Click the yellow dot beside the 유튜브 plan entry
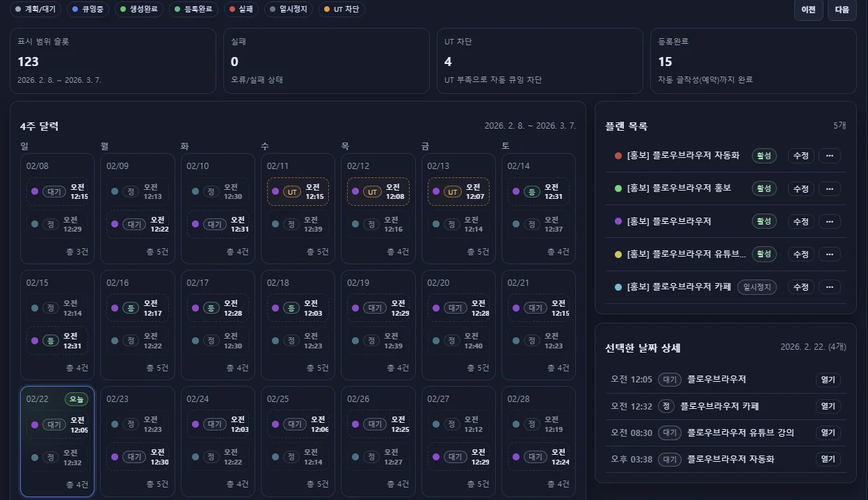The image size is (868, 500). click(x=616, y=254)
